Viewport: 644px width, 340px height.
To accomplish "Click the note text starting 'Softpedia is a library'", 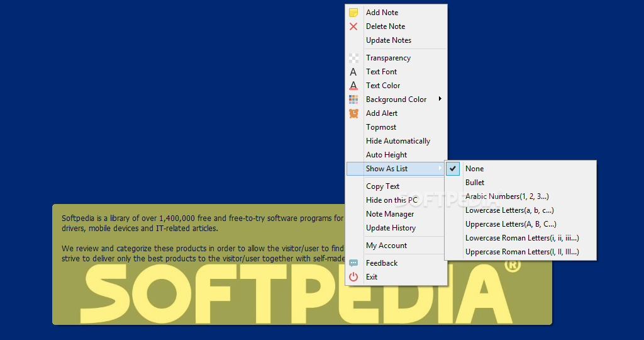I will point(203,224).
